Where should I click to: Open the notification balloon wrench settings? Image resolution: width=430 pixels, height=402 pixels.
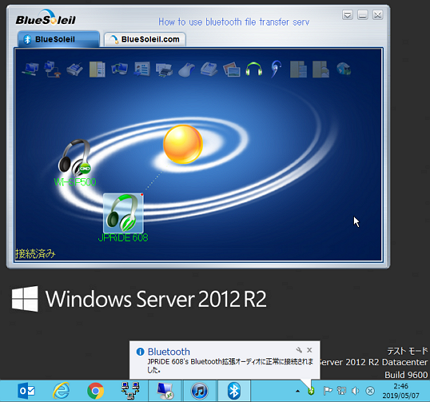pos(299,350)
